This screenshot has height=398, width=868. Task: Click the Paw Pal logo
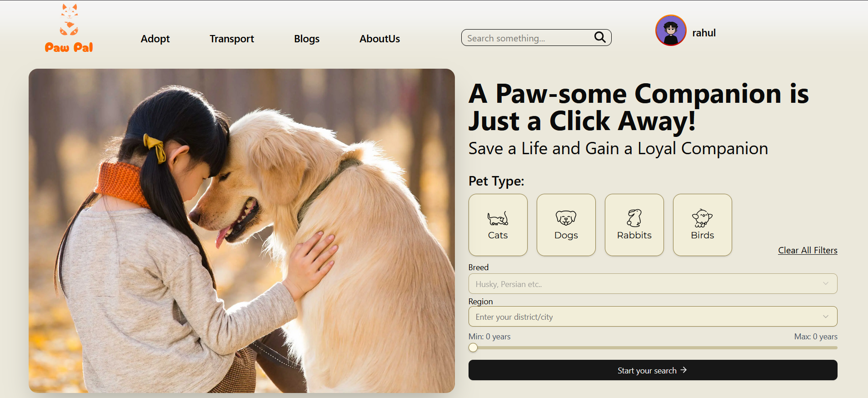coord(69,28)
